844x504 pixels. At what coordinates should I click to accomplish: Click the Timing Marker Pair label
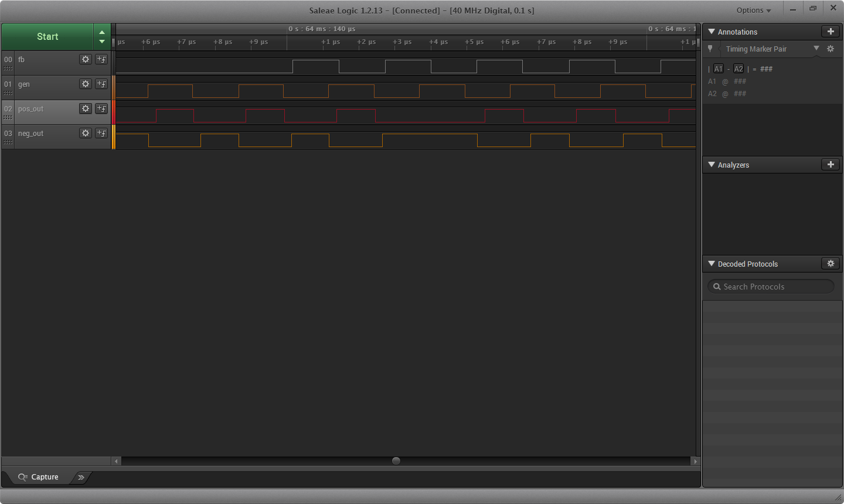[756, 49]
